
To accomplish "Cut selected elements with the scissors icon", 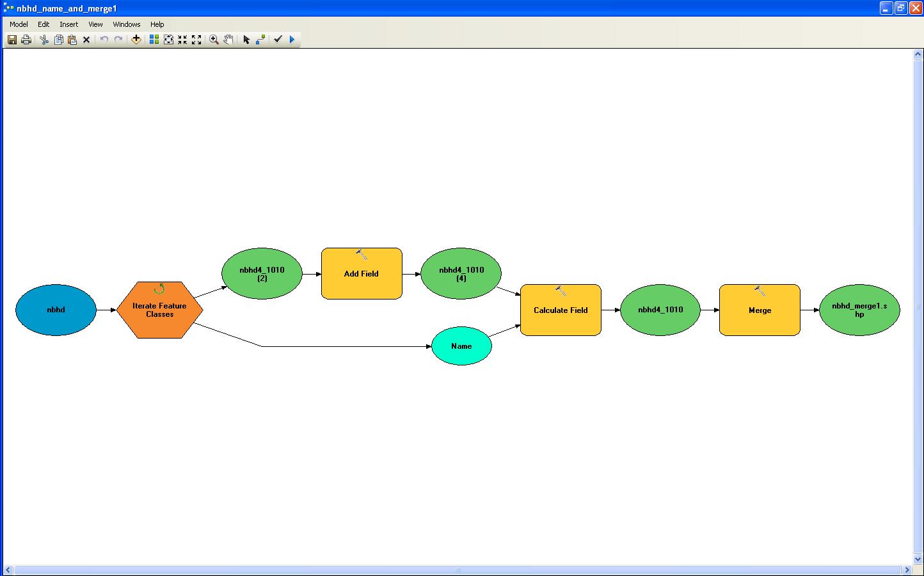I will (44, 40).
